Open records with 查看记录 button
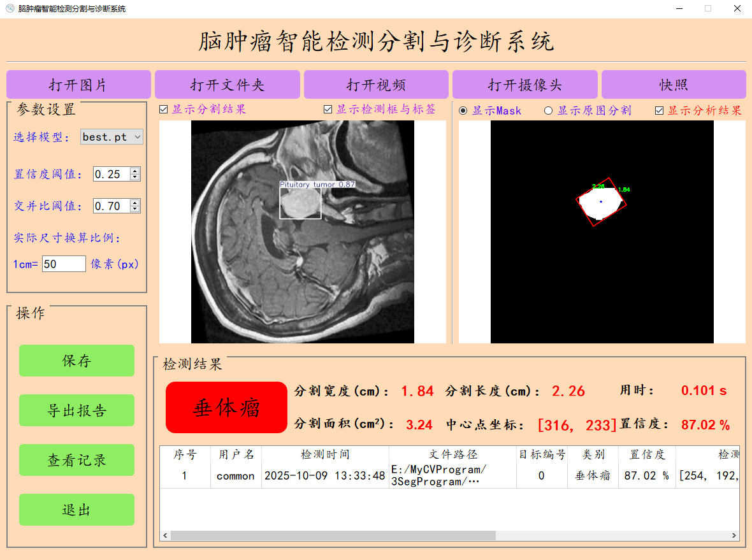Screen dimensions: 752x560 [76, 460]
